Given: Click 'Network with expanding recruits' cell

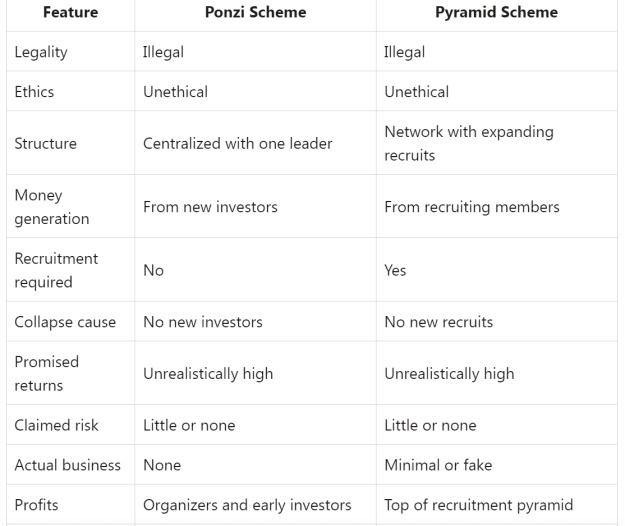Looking at the screenshot, I should click(469, 143).
